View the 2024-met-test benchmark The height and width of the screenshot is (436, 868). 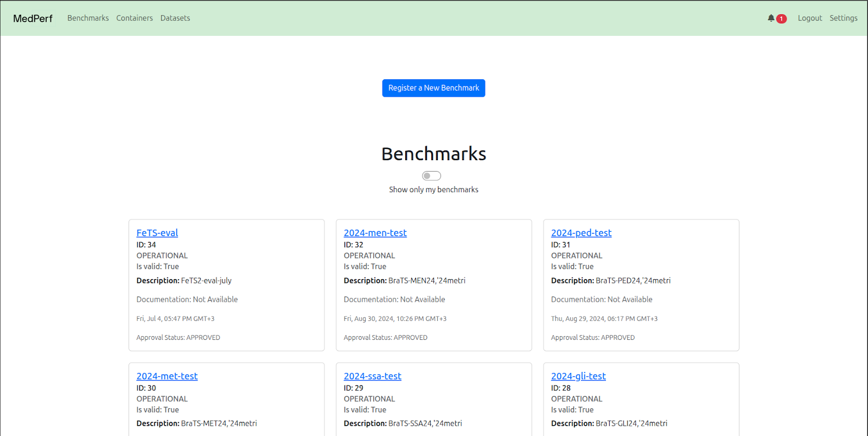pos(167,376)
